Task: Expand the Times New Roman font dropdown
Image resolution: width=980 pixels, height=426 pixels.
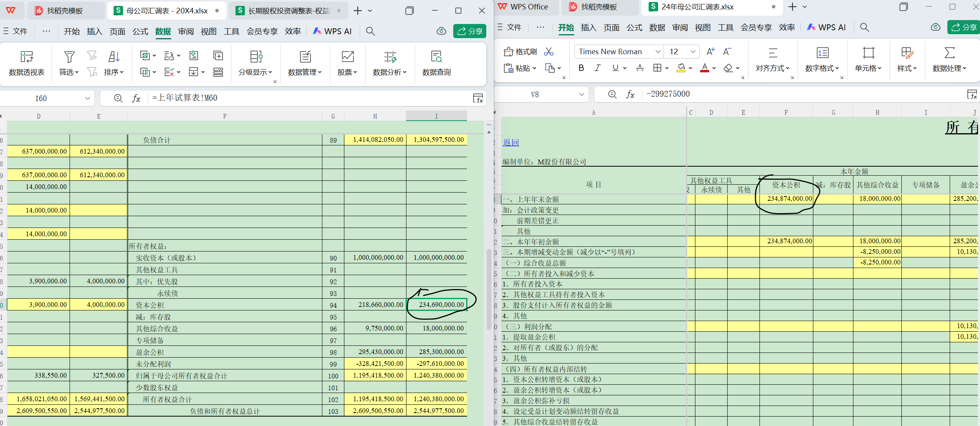Action: click(x=658, y=51)
